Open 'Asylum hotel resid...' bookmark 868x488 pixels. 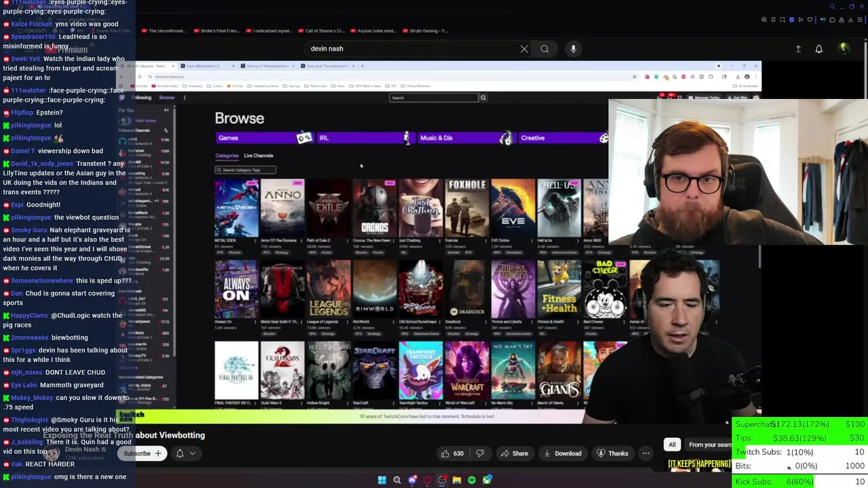coord(373,30)
